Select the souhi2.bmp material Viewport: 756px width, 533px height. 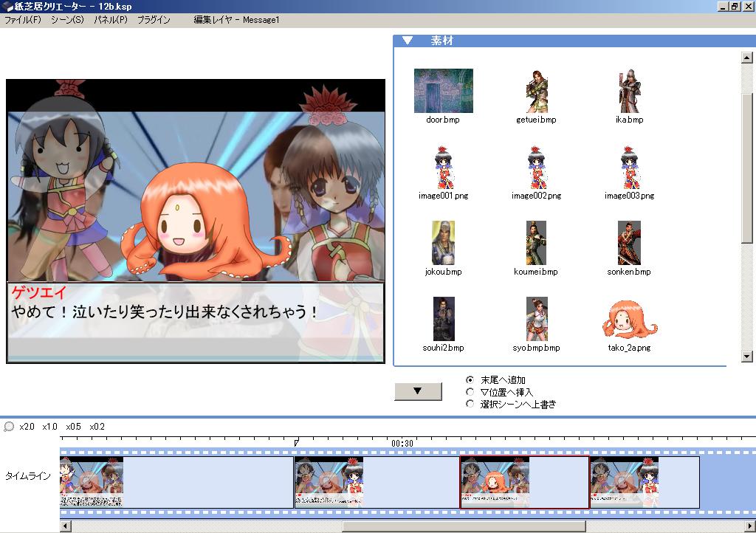tap(444, 319)
